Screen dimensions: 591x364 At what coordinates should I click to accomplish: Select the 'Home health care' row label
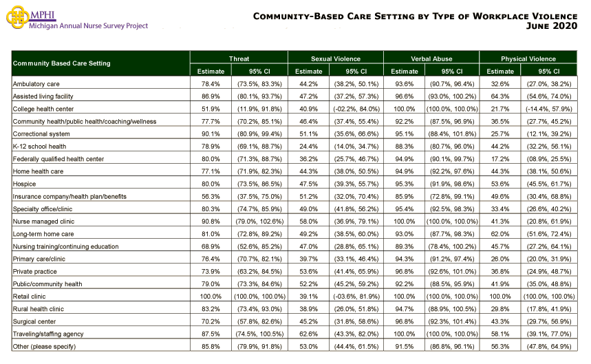pyautogui.click(x=38, y=171)
